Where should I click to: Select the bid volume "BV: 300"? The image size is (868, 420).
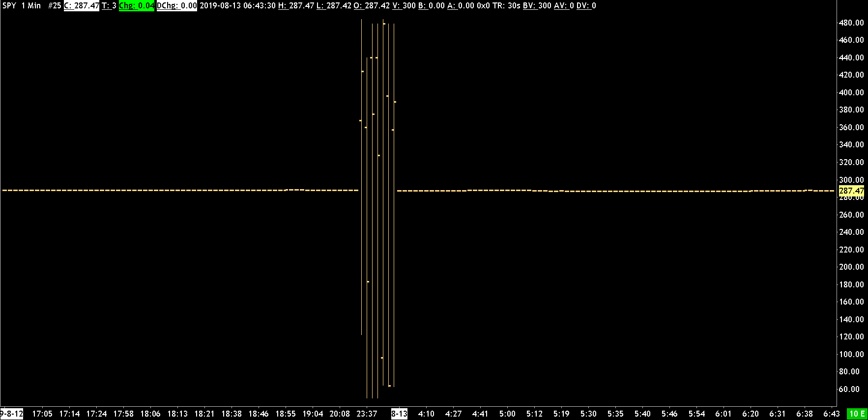(x=537, y=6)
